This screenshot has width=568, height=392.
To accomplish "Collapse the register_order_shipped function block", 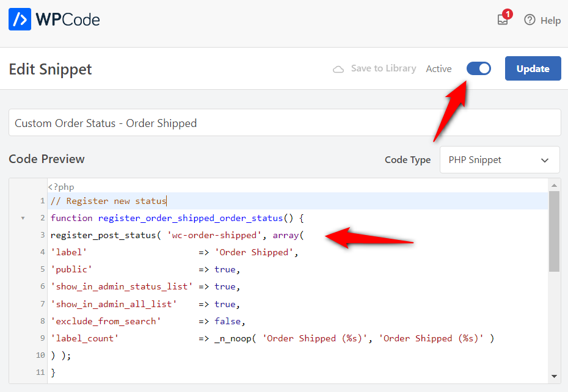I will point(23,217).
